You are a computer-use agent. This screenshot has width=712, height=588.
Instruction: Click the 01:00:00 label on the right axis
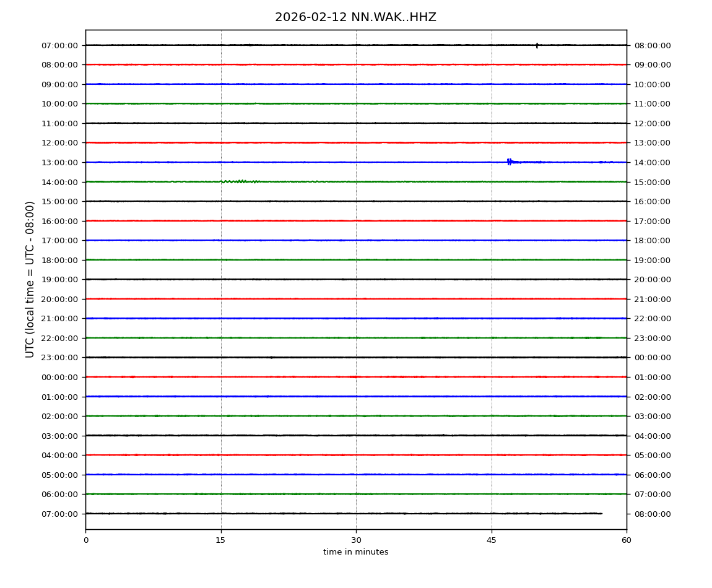tap(652, 377)
